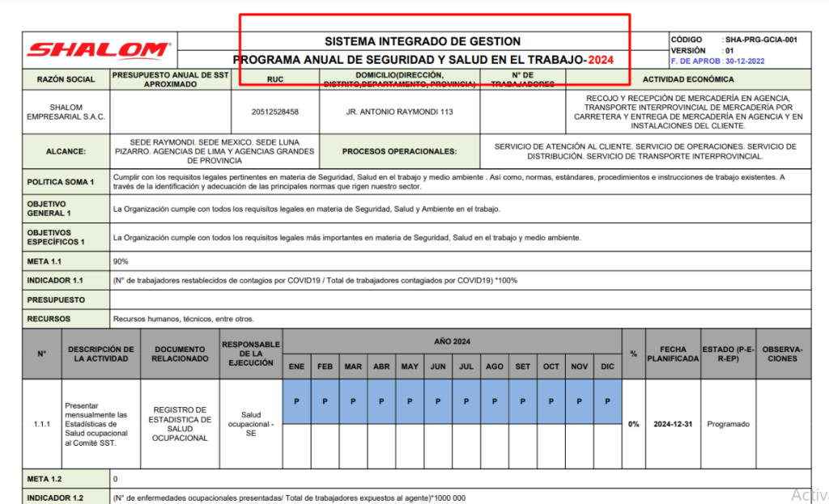Select the 'SEDE RAYMONDI. SEDE MEXICO' scope text
The image size is (829, 504).
pos(214,151)
